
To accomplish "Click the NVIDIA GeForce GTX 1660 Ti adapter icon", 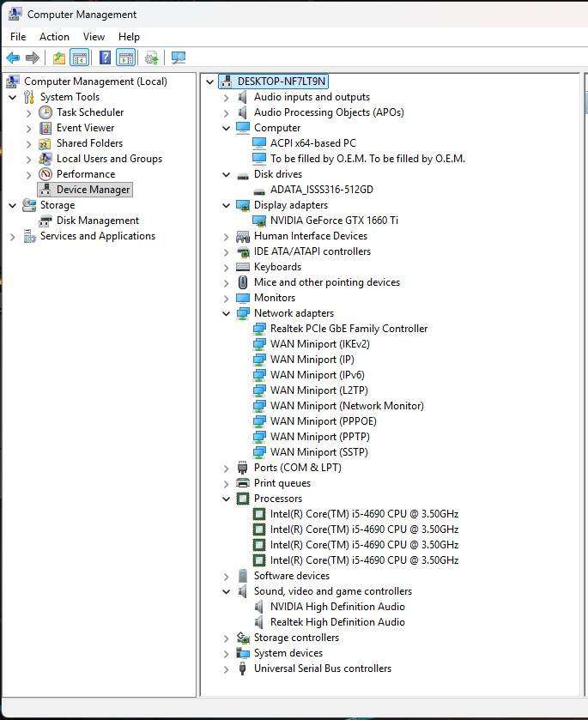I will coord(259,221).
